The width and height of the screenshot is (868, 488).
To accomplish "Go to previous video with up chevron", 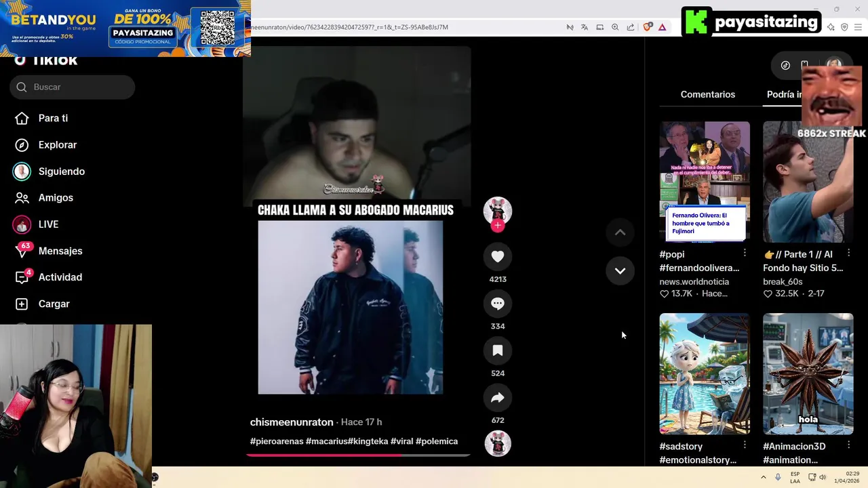I will (x=620, y=232).
